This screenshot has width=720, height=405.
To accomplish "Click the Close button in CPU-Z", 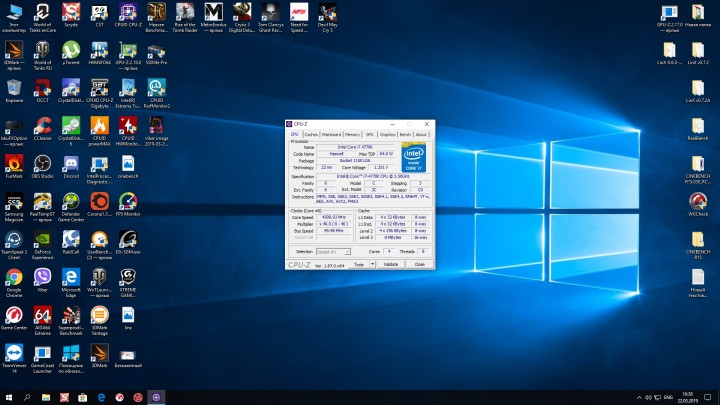I will (x=419, y=264).
